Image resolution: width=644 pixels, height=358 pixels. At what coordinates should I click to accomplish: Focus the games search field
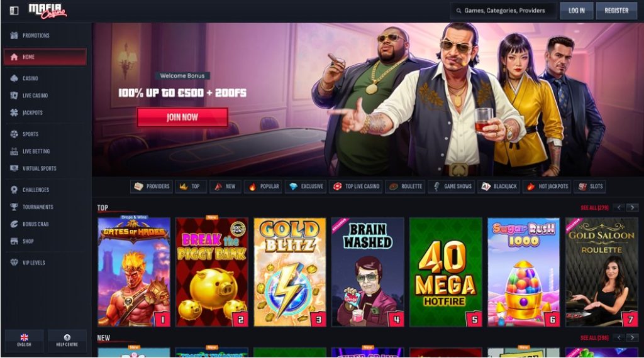pyautogui.click(x=503, y=11)
